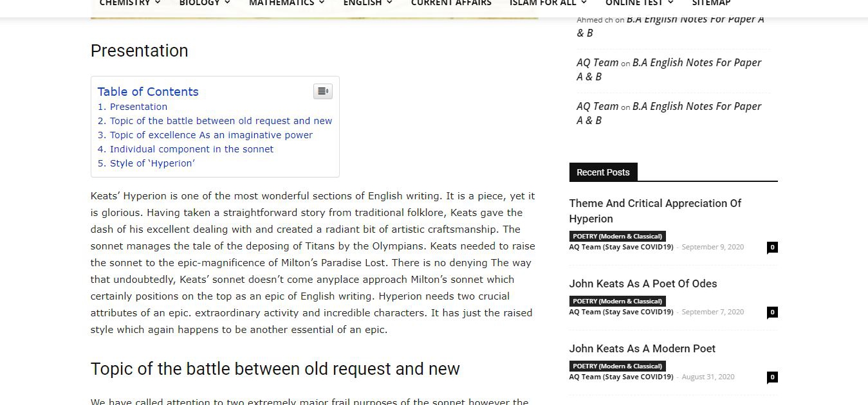Expand the Chemistry menu dropdown
The height and width of the screenshot is (405, 868).
(x=129, y=3)
